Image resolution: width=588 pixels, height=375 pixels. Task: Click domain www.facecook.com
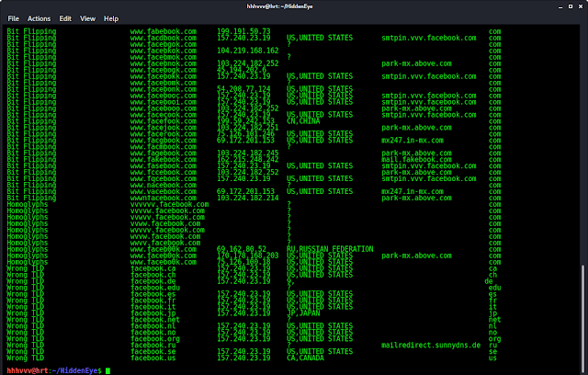pos(164,115)
